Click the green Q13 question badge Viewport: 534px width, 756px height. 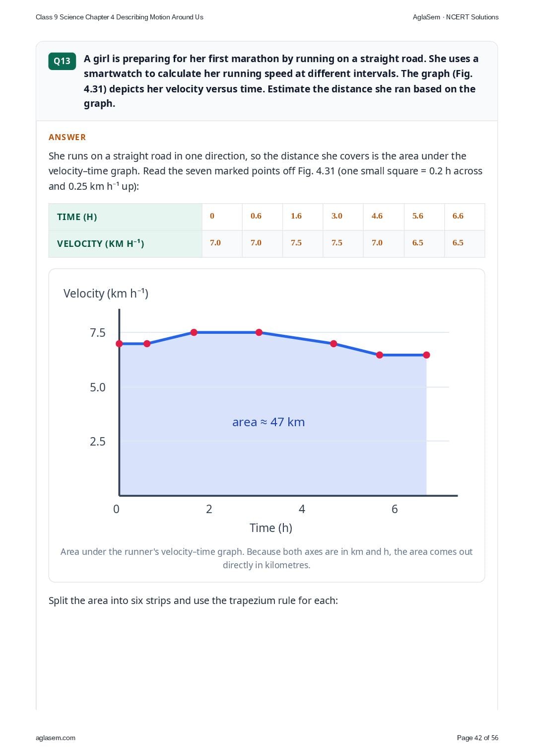(x=62, y=61)
